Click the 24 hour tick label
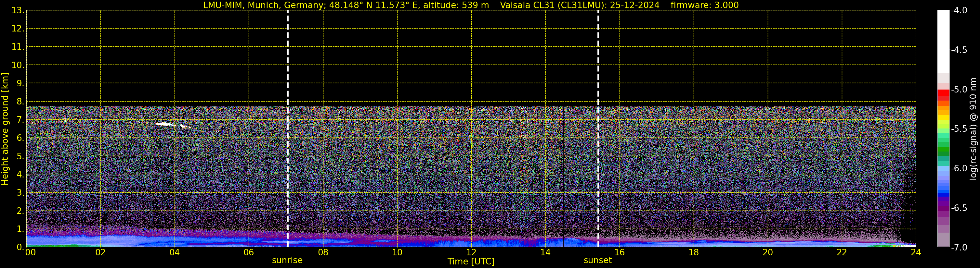 [916, 252]
